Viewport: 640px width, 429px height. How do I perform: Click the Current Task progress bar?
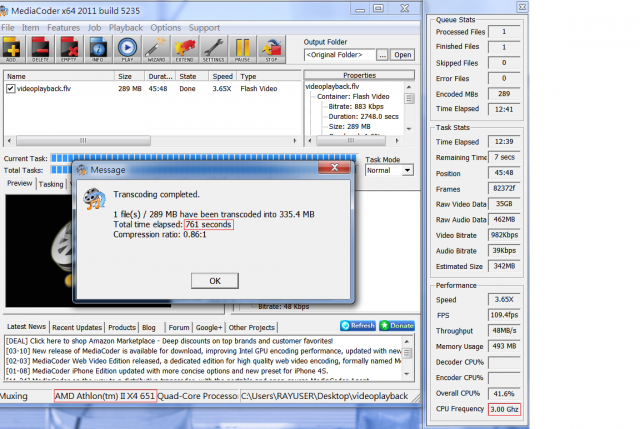(x=203, y=158)
